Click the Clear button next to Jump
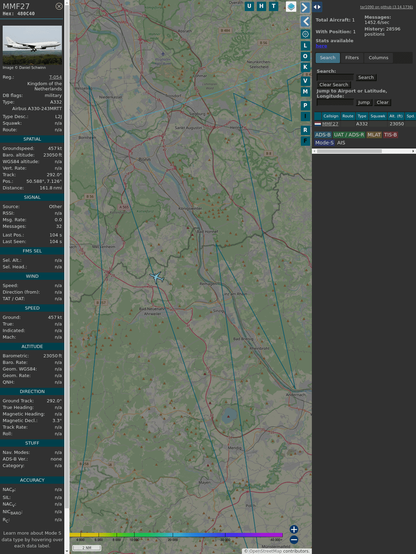The image size is (416, 554). 382,102
